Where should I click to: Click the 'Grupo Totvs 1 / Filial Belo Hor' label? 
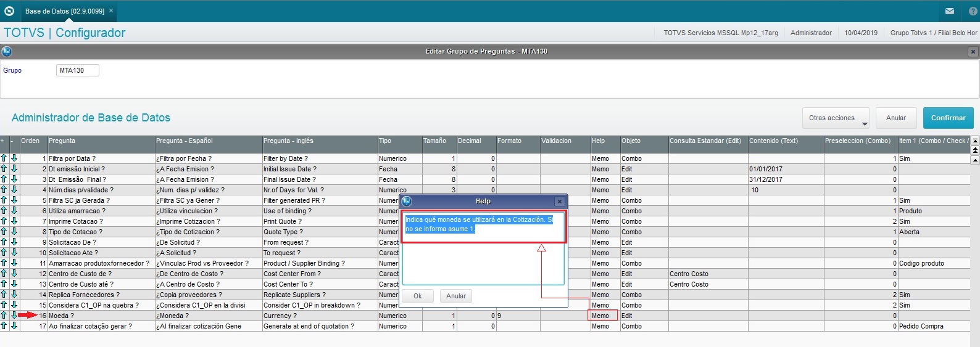pyautogui.click(x=934, y=33)
